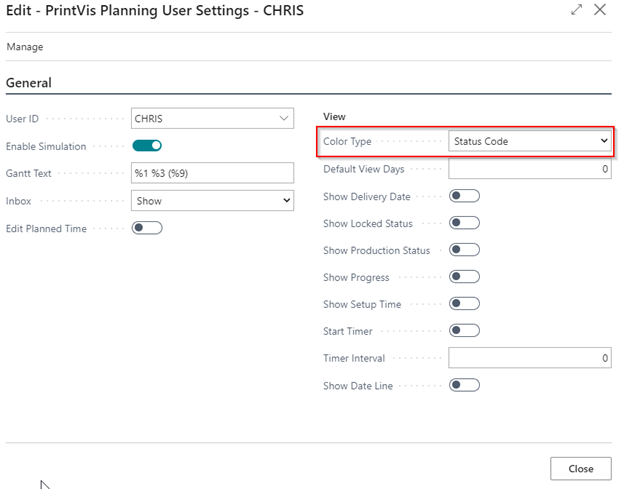Enable Show Delivery Date
624x489 pixels.
click(464, 196)
